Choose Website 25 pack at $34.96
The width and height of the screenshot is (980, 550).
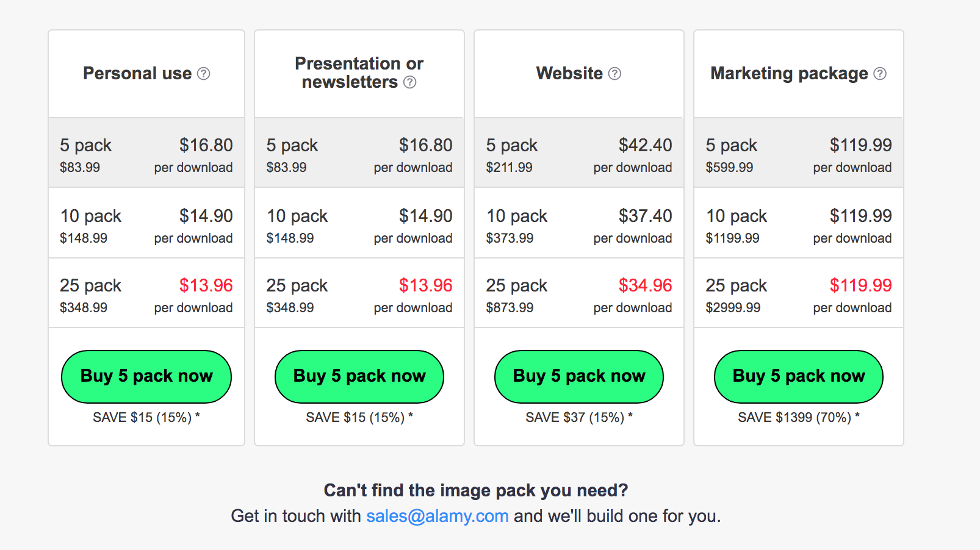point(579,293)
